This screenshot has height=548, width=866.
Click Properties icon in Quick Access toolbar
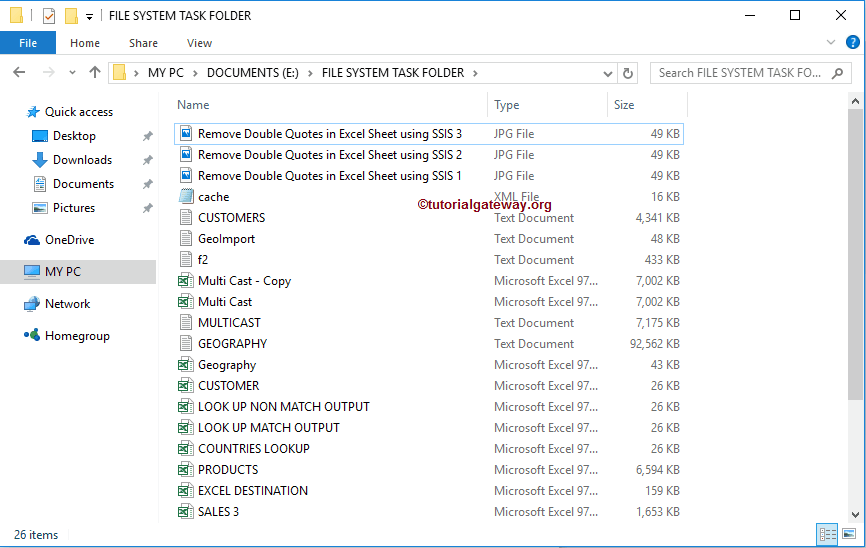click(48, 15)
